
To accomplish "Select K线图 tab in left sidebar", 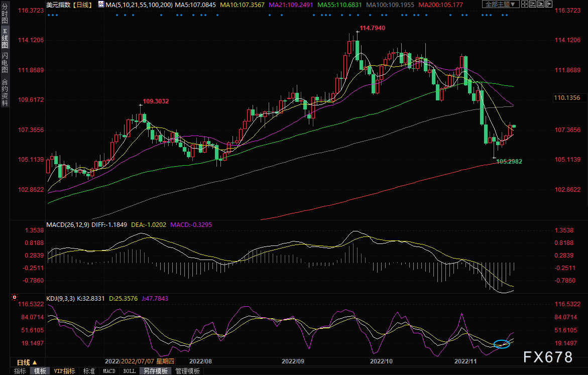I will pyautogui.click(x=5, y=38).
